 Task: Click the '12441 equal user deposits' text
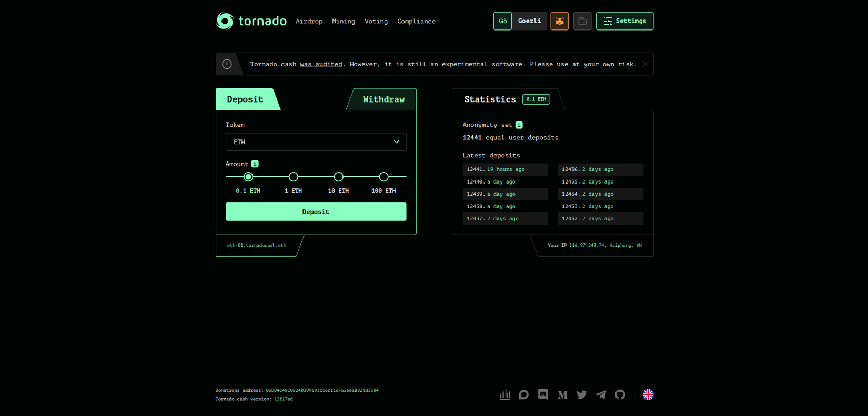[x=510, y=138]
